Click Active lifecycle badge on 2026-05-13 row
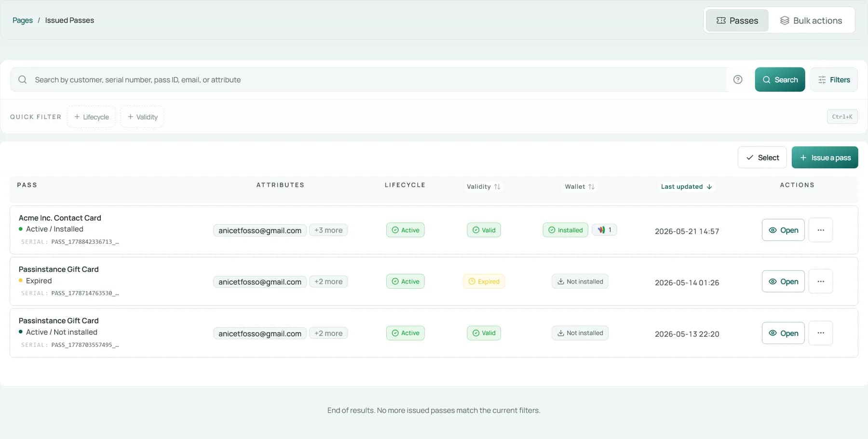Viewport: 868px width, 439px height. pos(406,333)
